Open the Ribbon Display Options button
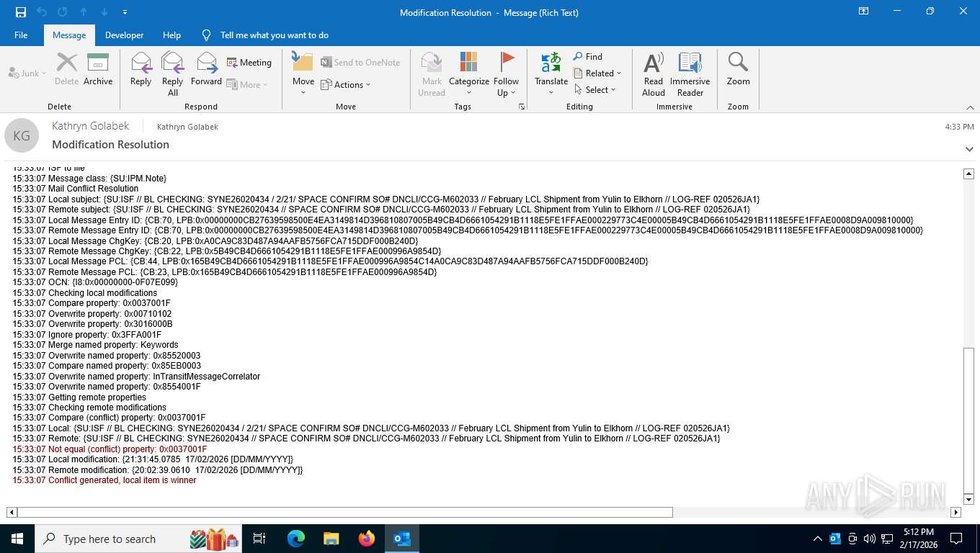The width and height of the screenshot is (980, 553). tap(863, 12)
